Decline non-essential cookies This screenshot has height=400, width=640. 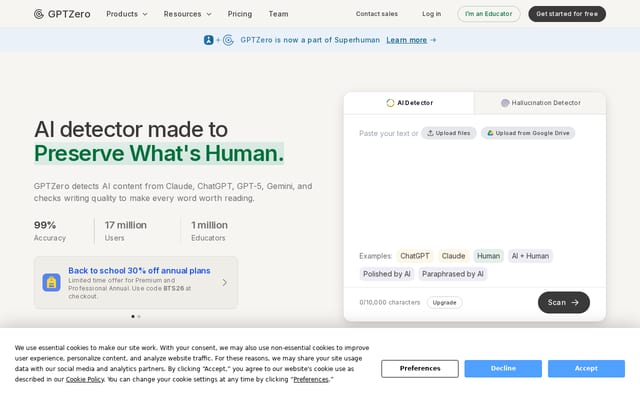point(503,369)
